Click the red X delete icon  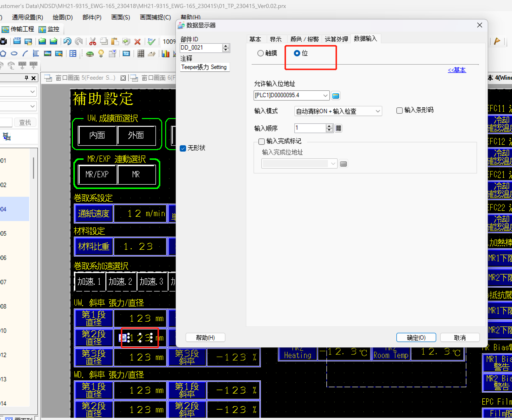point(137,42)
